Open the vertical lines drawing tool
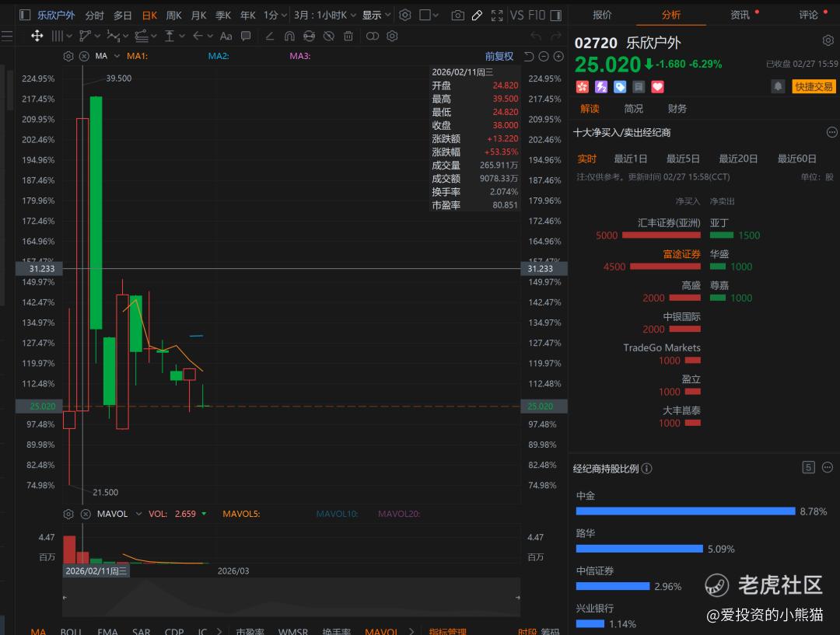Image resolution: width=840 pixels, height=635 pixels. coord(57,36)
